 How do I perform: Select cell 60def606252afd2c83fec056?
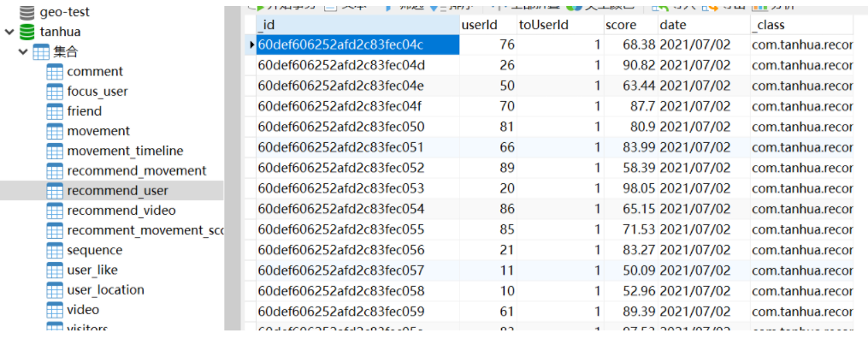pyautogui.click(x=357, y=250)
